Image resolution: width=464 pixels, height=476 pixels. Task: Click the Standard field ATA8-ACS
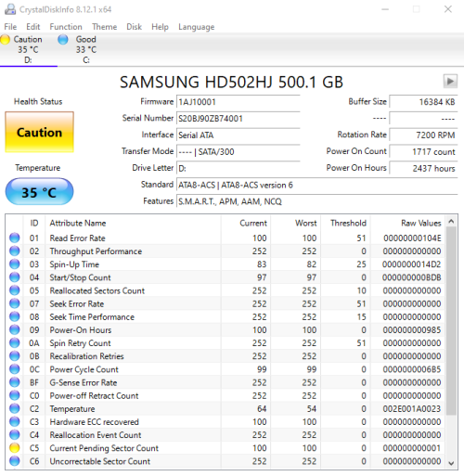317,185
